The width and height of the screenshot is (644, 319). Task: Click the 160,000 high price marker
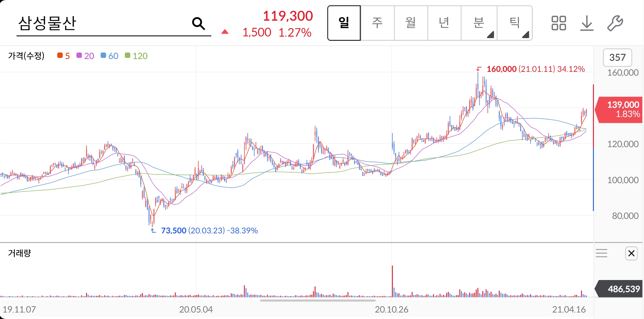pos(501,69)
